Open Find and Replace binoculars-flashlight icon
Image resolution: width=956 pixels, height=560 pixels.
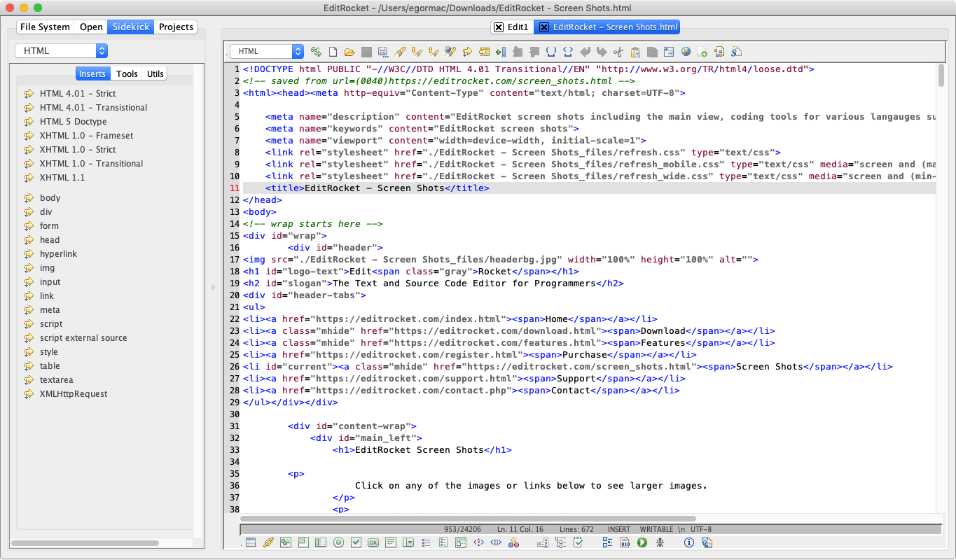click(450, 52)
